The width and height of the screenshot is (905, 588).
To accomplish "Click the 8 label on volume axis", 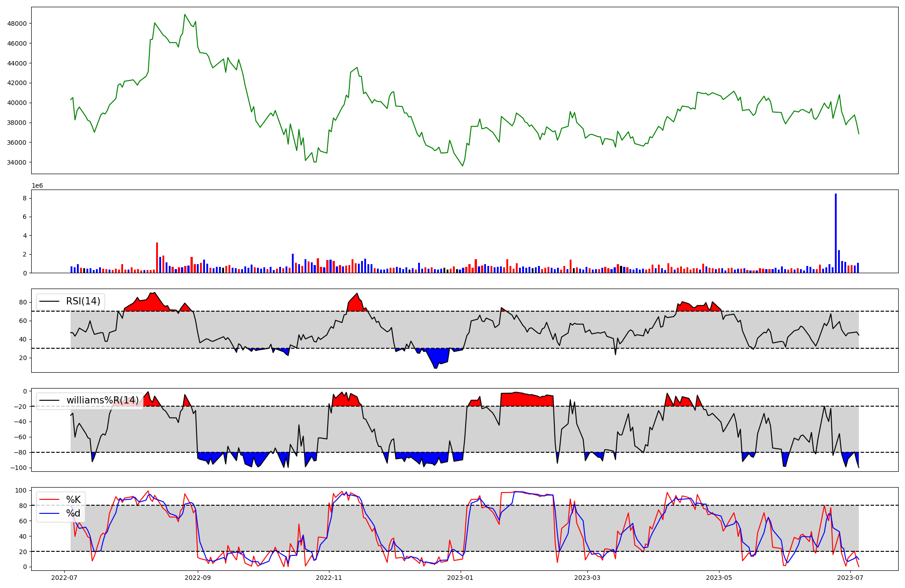I will (x=24, y=198).
